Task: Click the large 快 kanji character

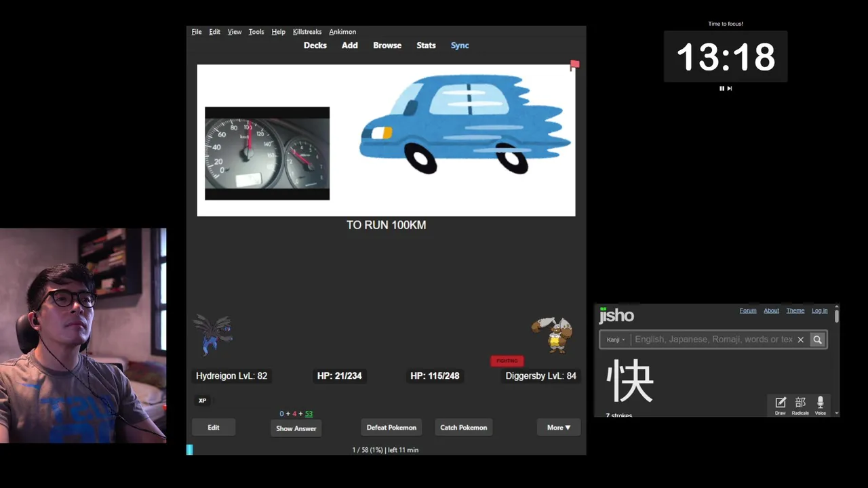Action: (x=630, y=381)
